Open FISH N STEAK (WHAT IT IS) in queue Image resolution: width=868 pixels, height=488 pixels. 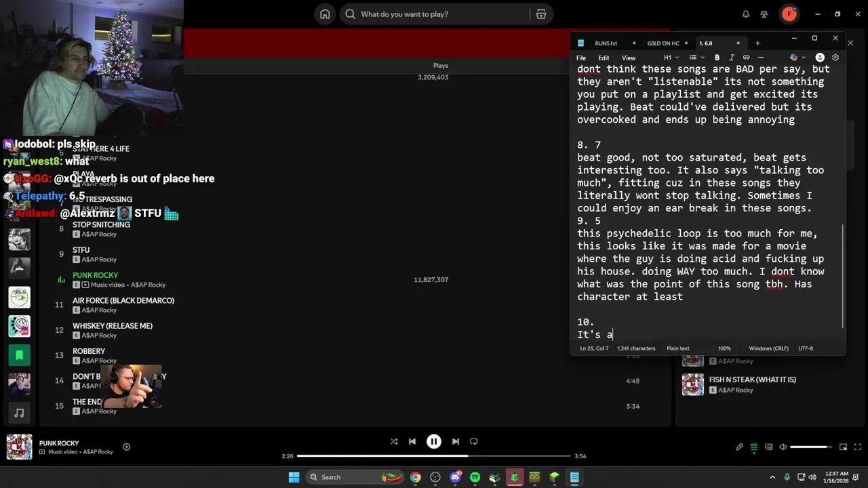pyautogui.click(x=753, y=380)
